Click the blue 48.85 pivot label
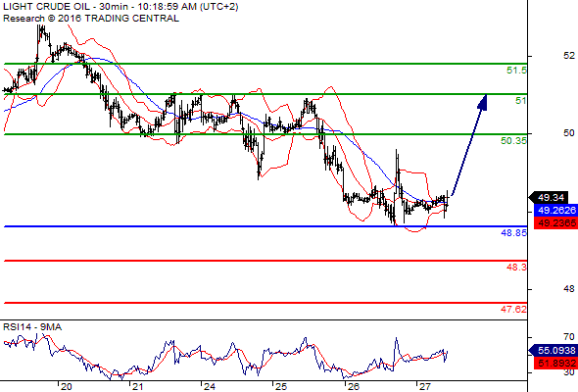578x392 pixels. coord(513,232)
